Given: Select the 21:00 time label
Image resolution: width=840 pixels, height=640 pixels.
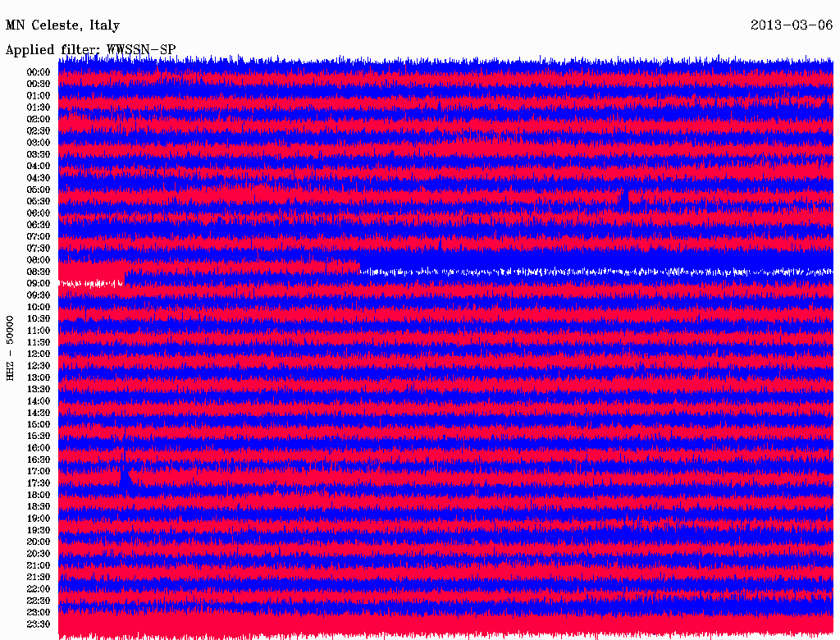Looking at the screenshot, I should [x=39, y=565].
